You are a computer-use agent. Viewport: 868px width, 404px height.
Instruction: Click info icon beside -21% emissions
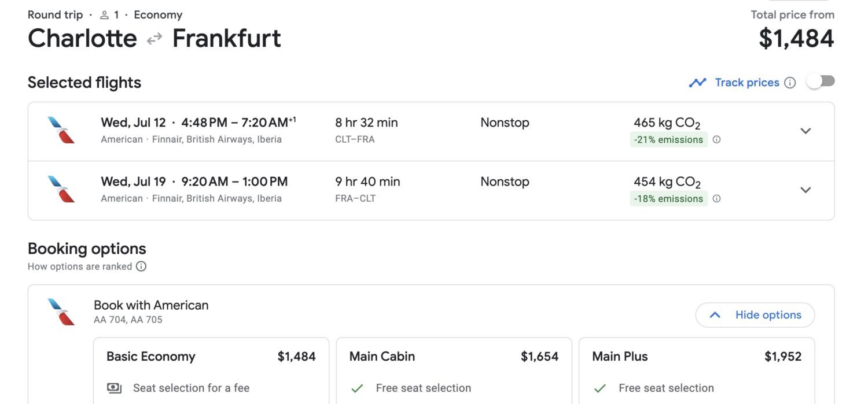tap(716, 139)
